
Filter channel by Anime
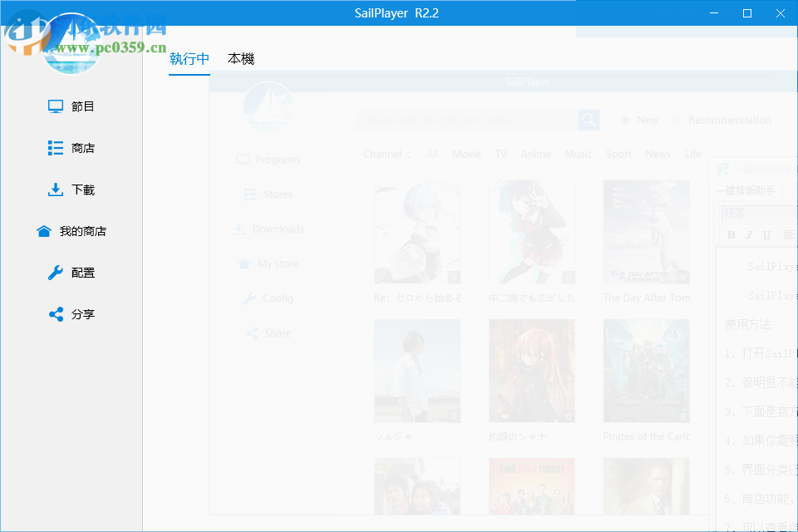535,154
